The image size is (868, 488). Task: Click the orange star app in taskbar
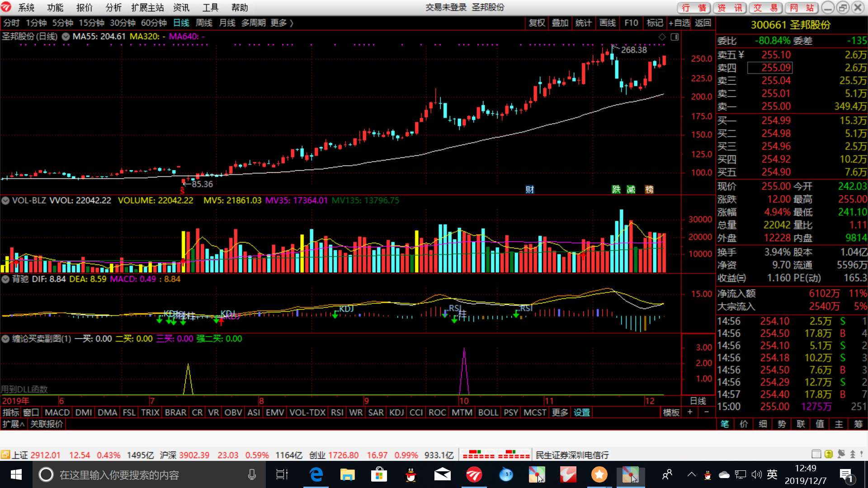click(599, 474)
